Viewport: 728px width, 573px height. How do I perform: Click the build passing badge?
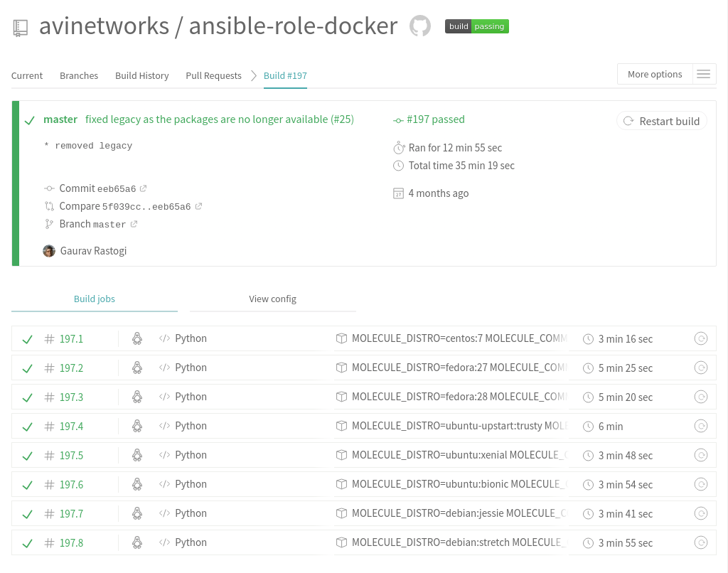[x=477, y=26]
